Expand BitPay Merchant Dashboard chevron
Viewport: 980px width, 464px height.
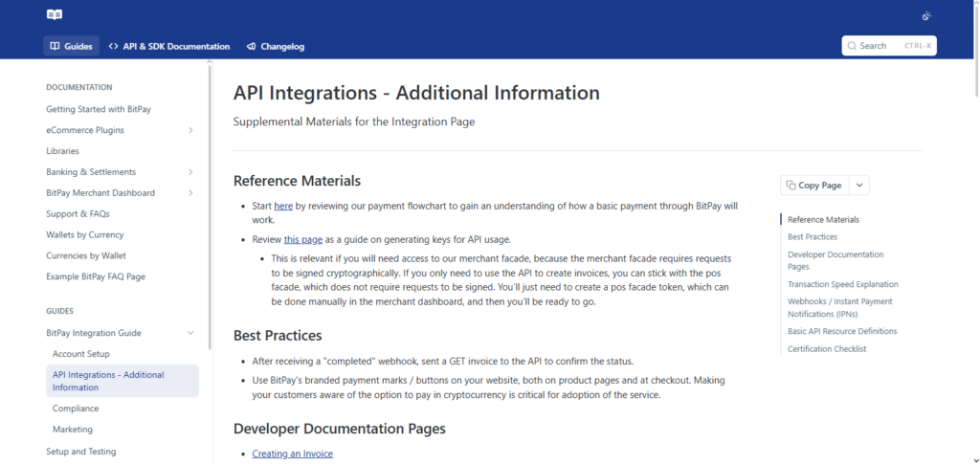click(x=190, y=193)
